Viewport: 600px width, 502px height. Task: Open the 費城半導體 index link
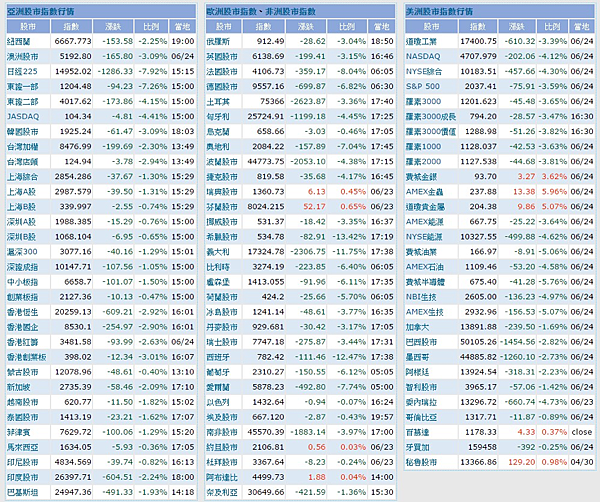pyautogui.click(x=425, y=282)
